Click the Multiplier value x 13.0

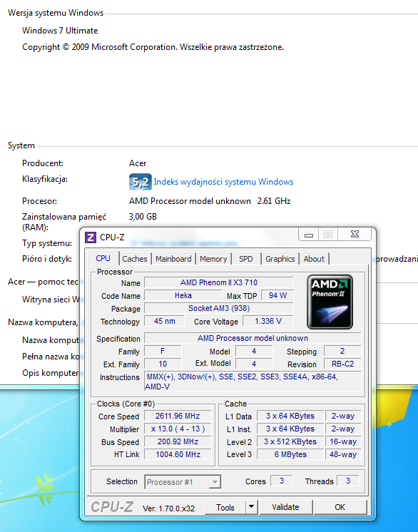[x=178, y=429]
